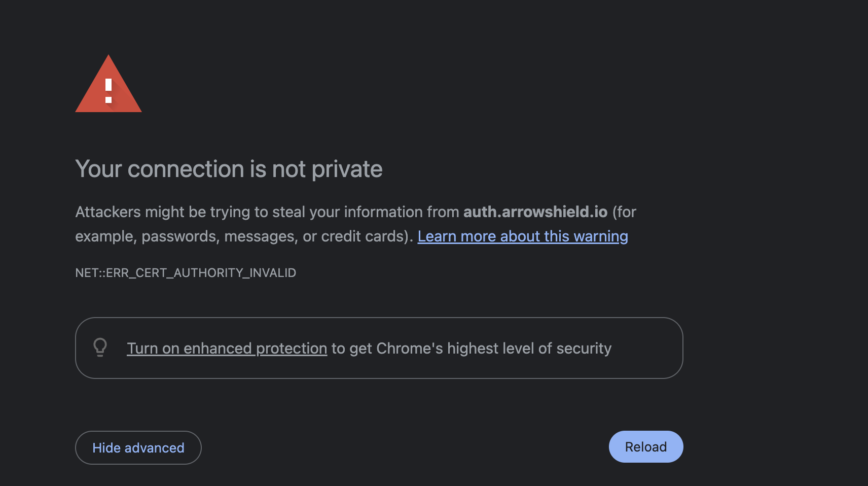Collapse details with Hide advanced button
The height and width of the screenshot is (486, 868).
[x=138, y=447]
